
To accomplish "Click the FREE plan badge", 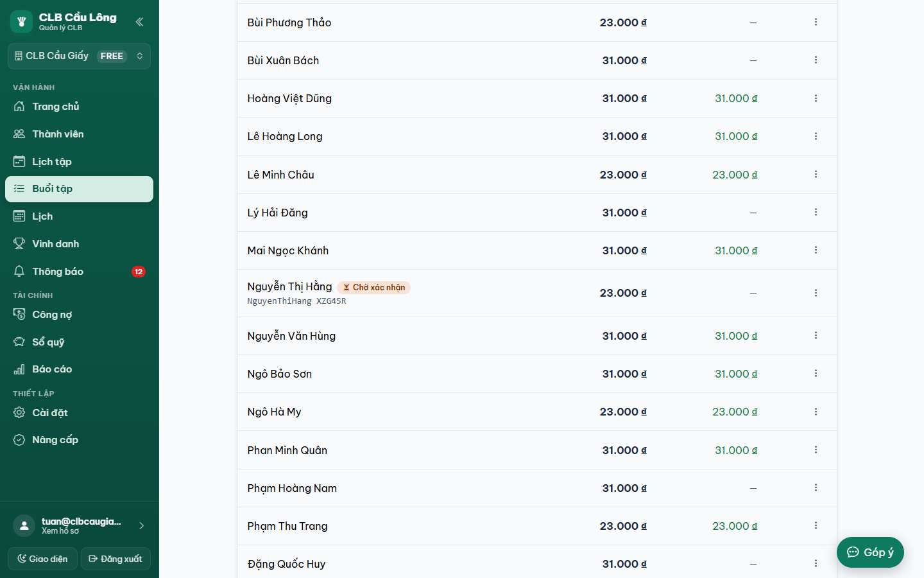I will [x=112, y=56].
